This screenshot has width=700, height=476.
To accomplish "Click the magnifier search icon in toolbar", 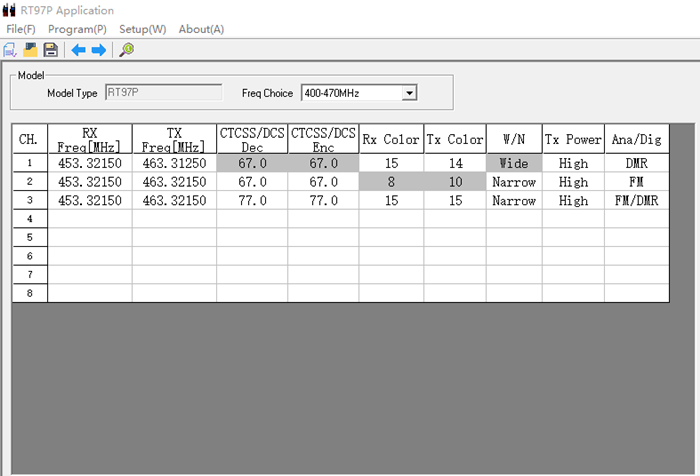I will [x=127, y=49].
